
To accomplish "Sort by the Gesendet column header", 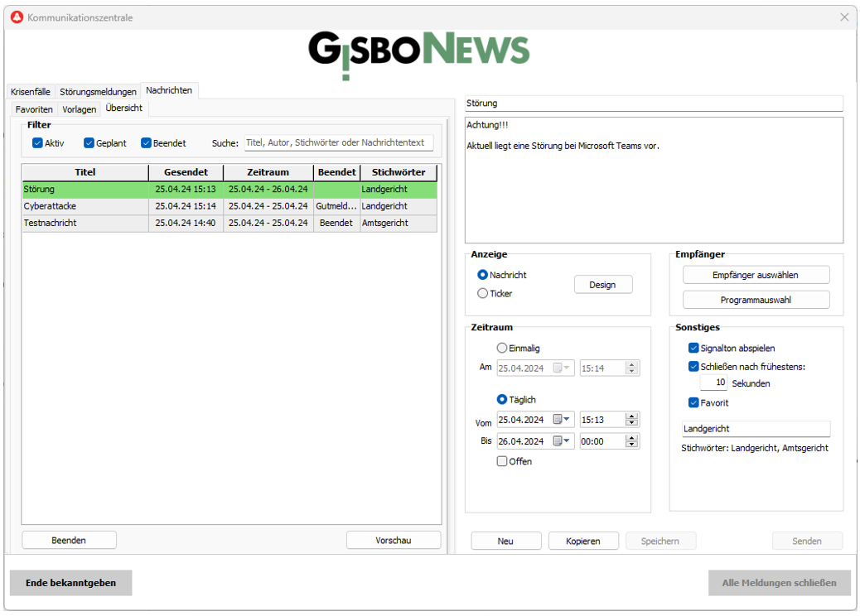I will (x=186, y=172).
